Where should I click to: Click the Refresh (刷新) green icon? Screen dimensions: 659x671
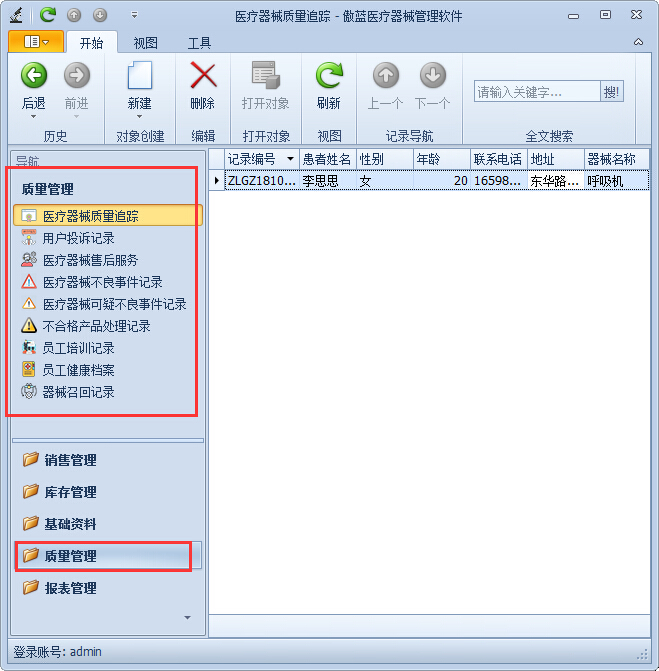[x=329, y=76]
